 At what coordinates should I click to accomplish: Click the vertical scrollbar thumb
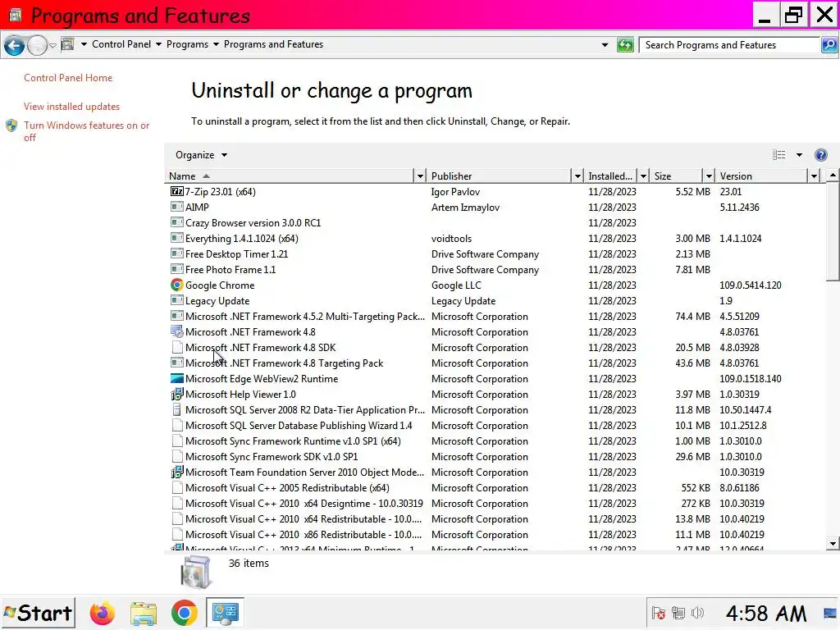pyautogui.click(x=833, y=231)
